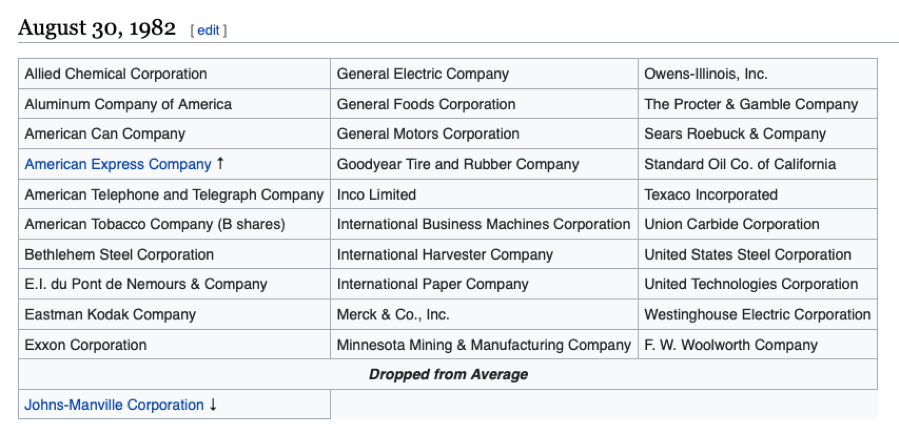Click the down arrow beside Johns-Manville Corporation
This screenshot has height=431, width=899.
pyautogui.click(x=213, y=405)
